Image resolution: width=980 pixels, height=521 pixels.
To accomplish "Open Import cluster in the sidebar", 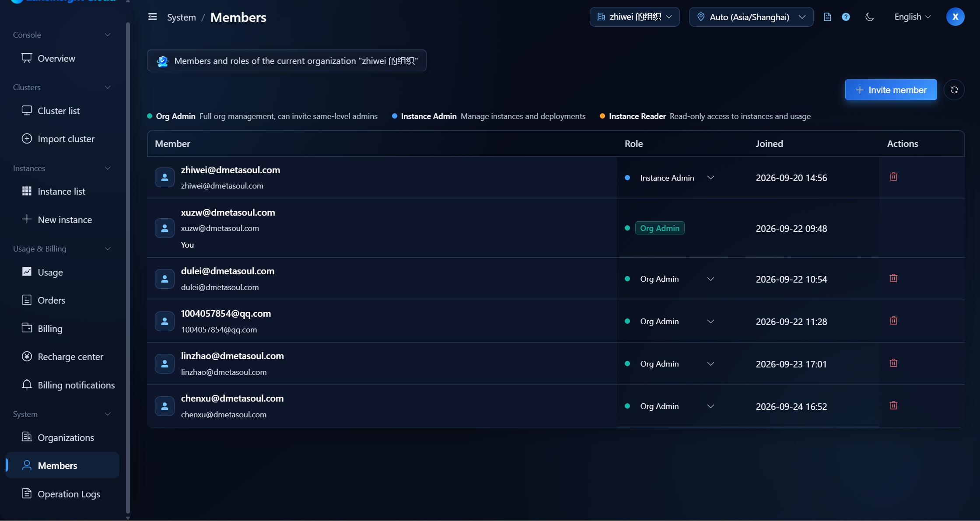I will (x=62, y=139).
